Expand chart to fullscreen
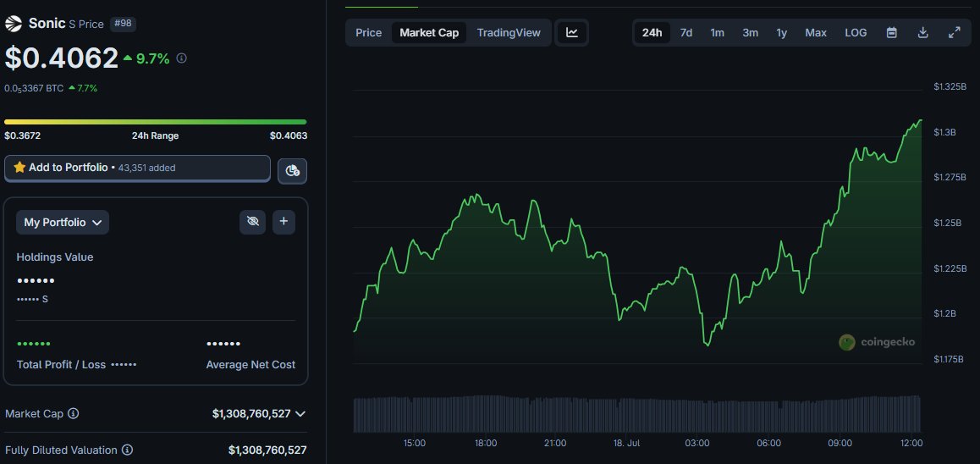 point(955,32)
